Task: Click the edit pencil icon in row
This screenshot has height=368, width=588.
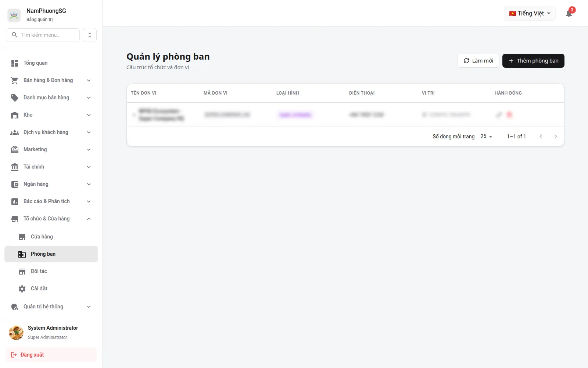Action: [x=499, y=115]
